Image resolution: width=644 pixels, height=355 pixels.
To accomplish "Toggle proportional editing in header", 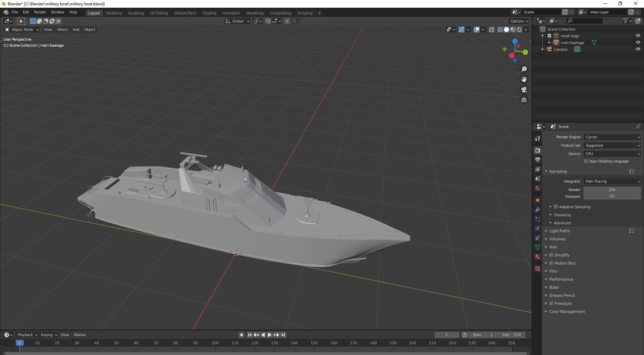I will click(x=287, y=21).
